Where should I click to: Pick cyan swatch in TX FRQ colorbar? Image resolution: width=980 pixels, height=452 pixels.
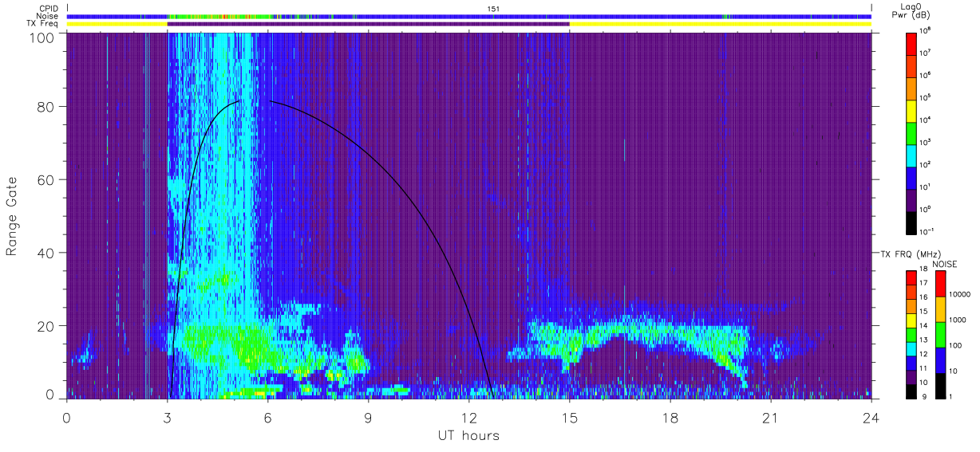[x=911, y=348]
